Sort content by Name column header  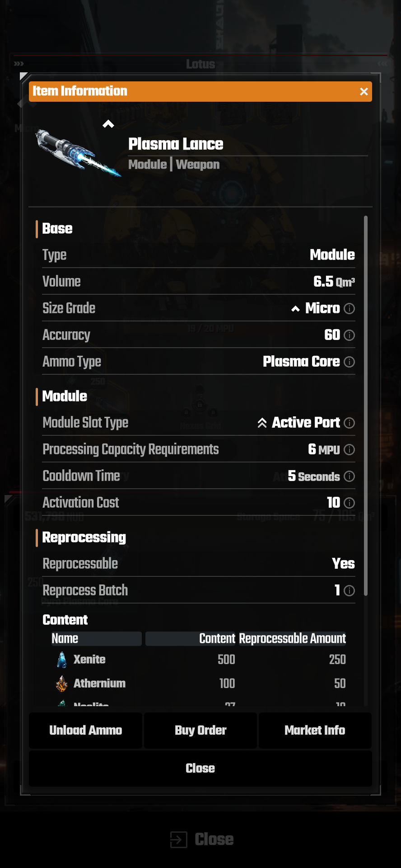tap(96, 638)
